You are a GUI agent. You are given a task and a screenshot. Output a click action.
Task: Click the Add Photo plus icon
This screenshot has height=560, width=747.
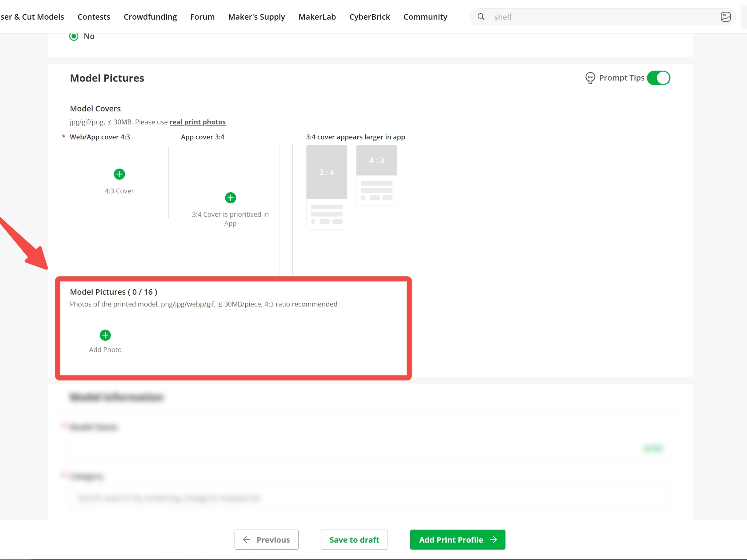[106, 335]
